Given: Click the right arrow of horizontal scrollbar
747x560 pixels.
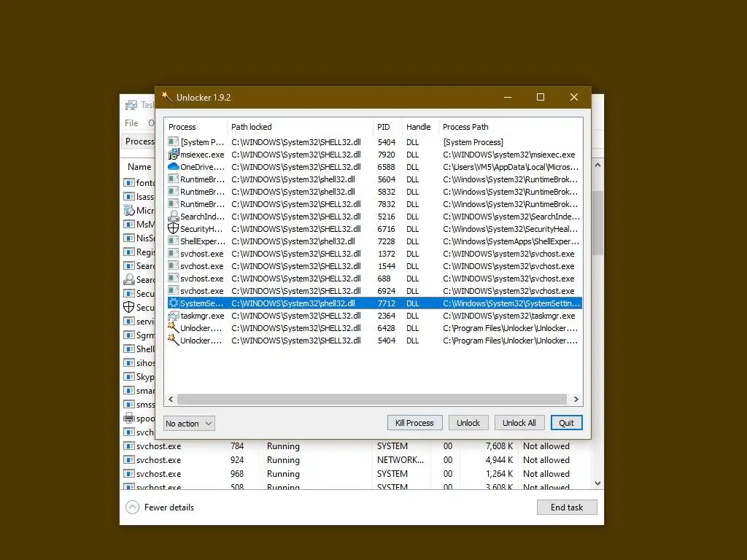Looking at the screenshot, I should 576,399.
